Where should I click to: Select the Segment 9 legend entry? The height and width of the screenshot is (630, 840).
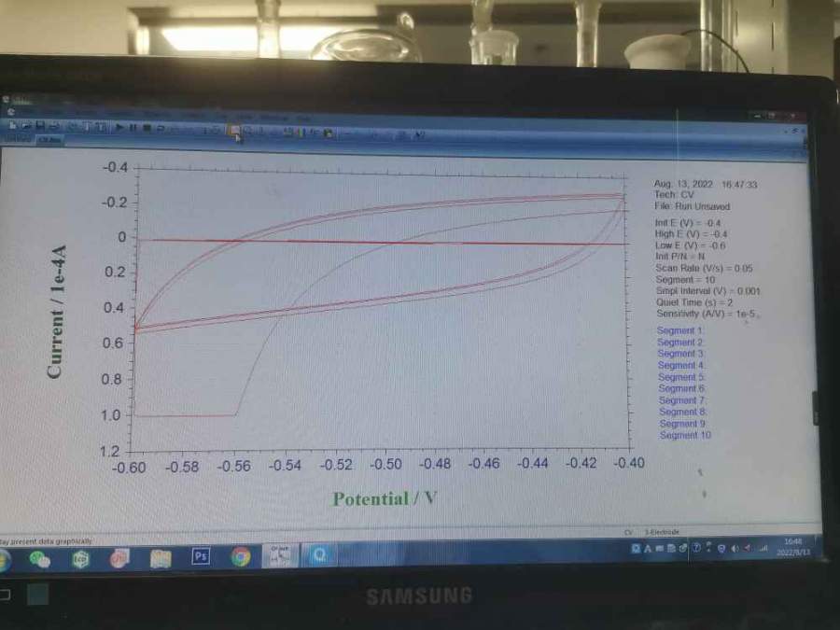(682, 423)
